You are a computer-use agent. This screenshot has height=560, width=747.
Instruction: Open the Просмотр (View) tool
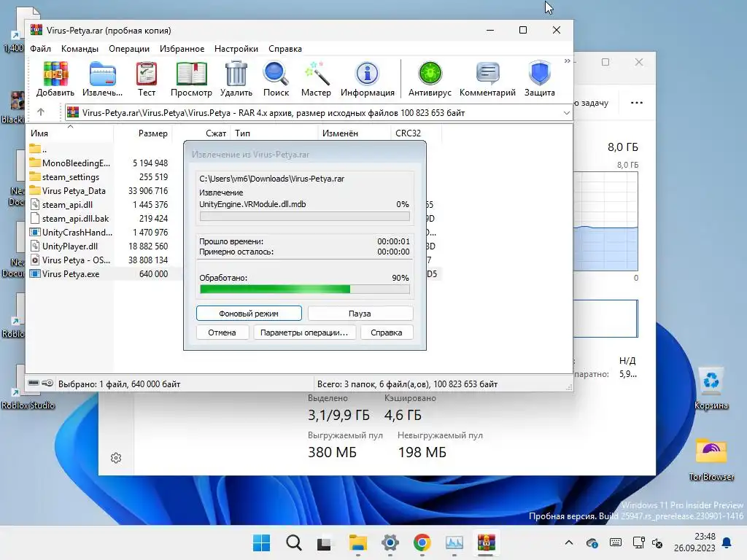pyautogui.click(x=191, y=79)
